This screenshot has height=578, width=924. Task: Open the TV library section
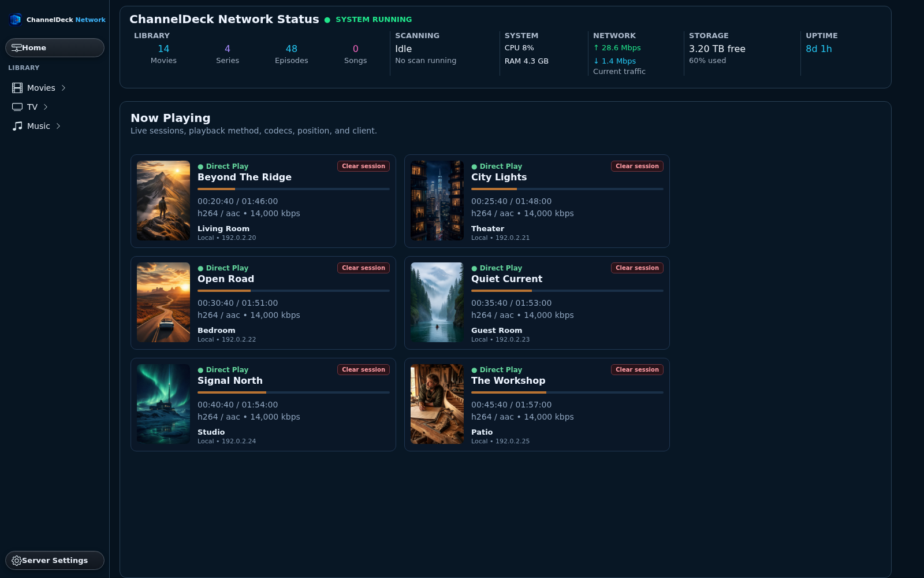tap(32, 107)
